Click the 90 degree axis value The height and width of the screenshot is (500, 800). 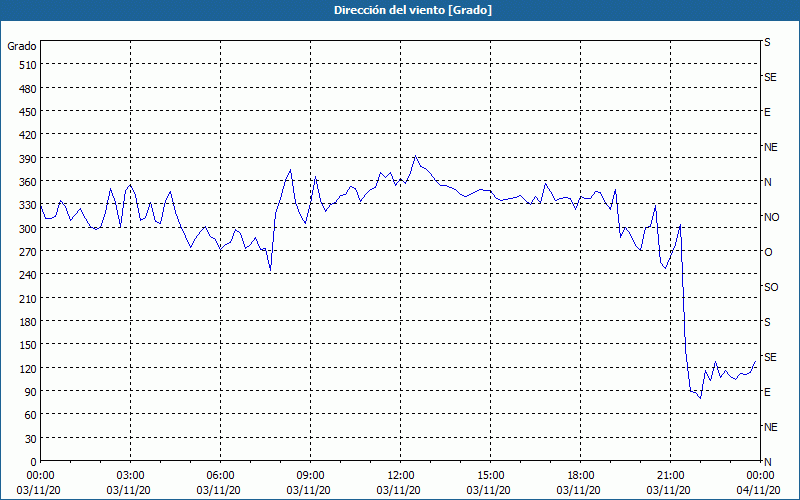point(31,392)
